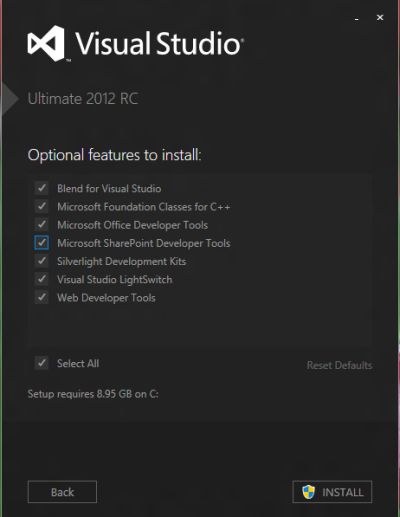The width and height of the screenshot is (400, 517).
Task: Disable Silverlight Development Kits option
Action: [42, 261]
